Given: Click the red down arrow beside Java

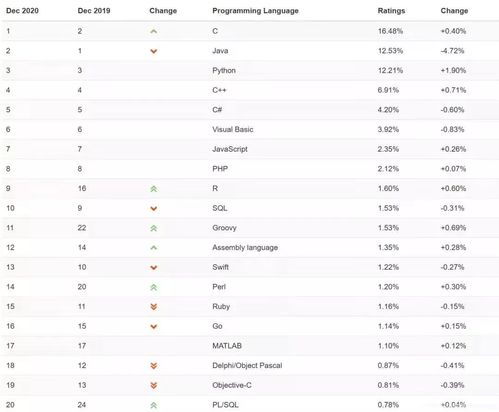Looking at the screenshot, I should tap(154, 51).
